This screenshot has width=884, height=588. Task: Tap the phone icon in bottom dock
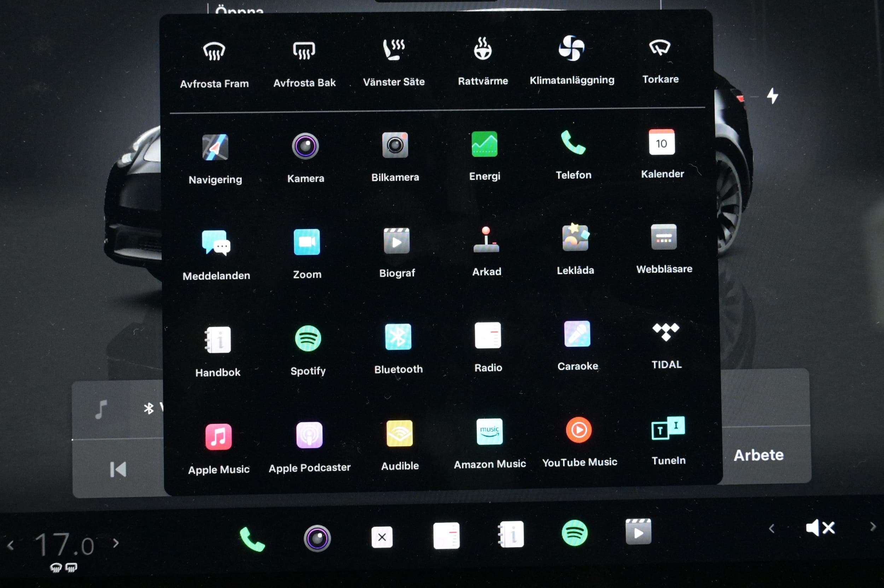(x=252, y=539)
